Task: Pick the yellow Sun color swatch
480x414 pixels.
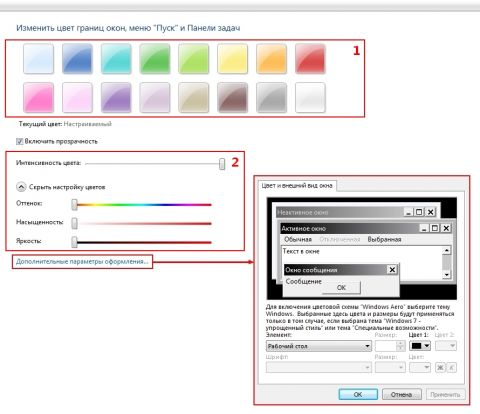Action: click(x=232, y=59)
